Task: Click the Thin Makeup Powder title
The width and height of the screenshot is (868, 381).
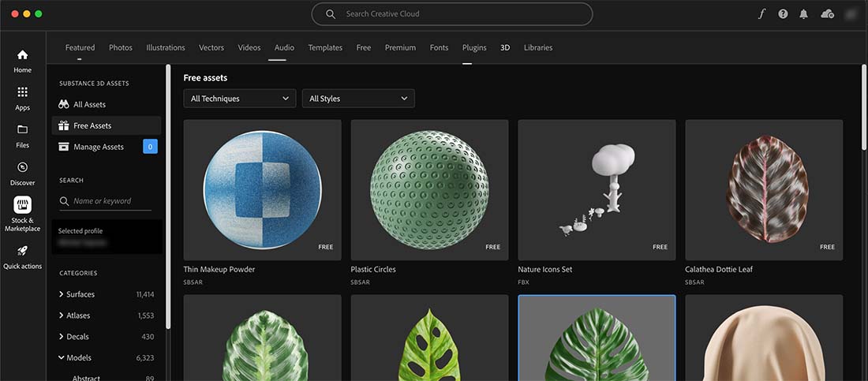Action: [219, 270]
